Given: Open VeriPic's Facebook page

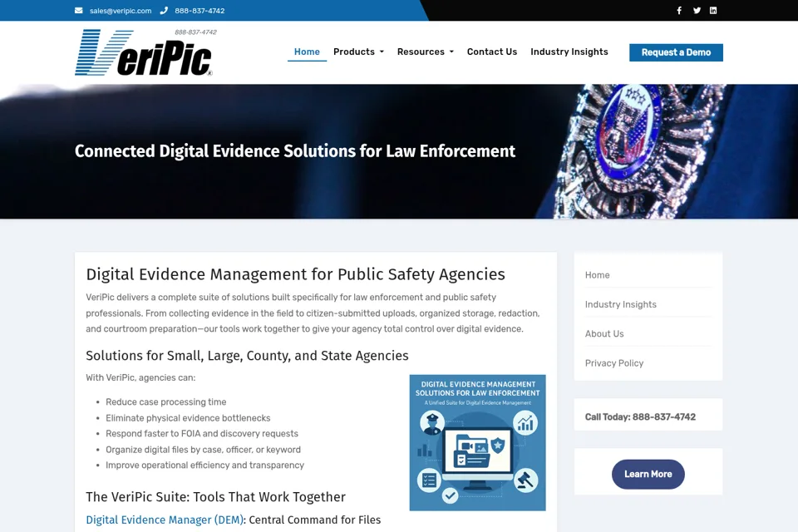Looking at the screenshot, I should coord(679,11).
